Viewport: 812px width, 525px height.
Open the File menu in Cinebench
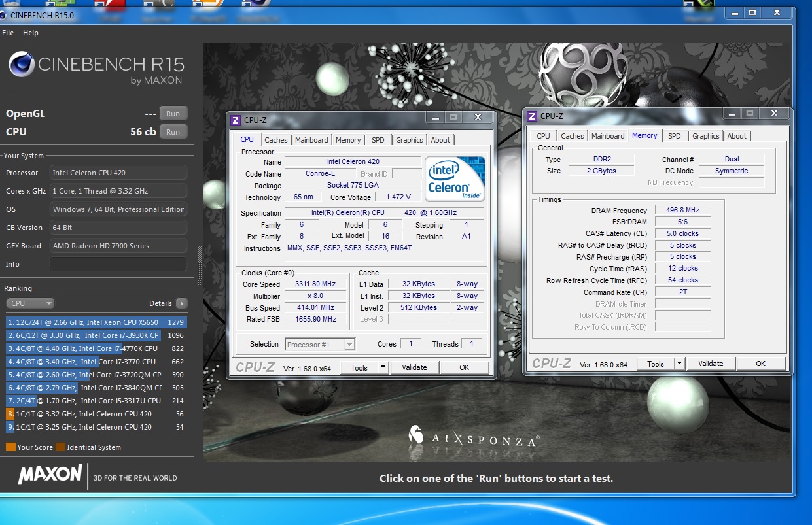click(8, 33)
